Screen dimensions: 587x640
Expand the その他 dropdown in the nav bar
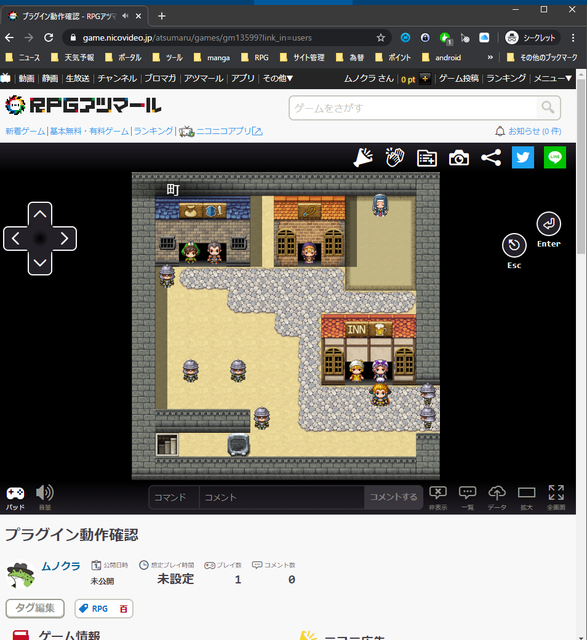[x=278, y=78]
